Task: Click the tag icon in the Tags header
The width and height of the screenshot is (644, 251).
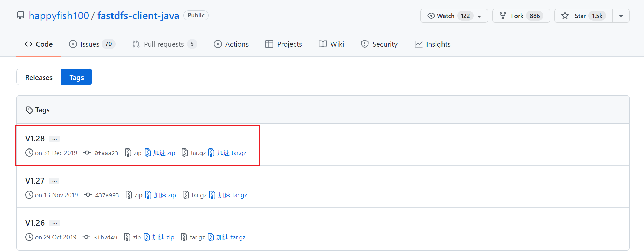Action: 29,110
